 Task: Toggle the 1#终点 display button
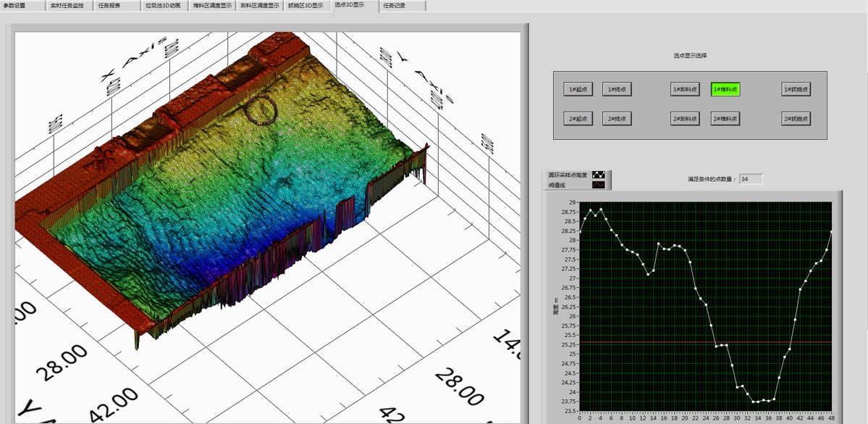pyautogui.click(x=617, y=89)
